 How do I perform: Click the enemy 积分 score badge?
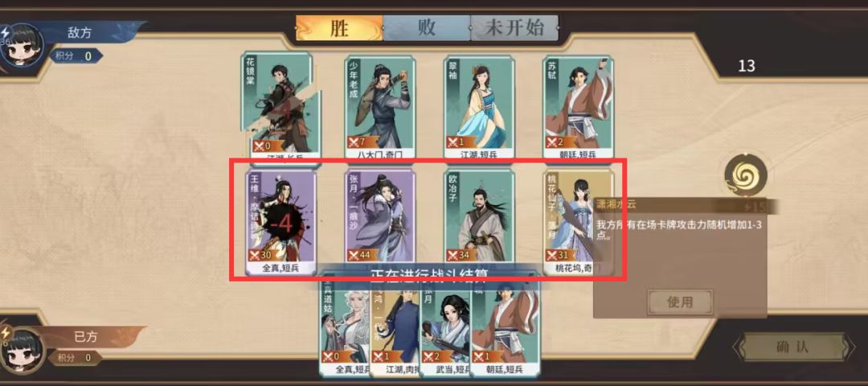point(76,55)
